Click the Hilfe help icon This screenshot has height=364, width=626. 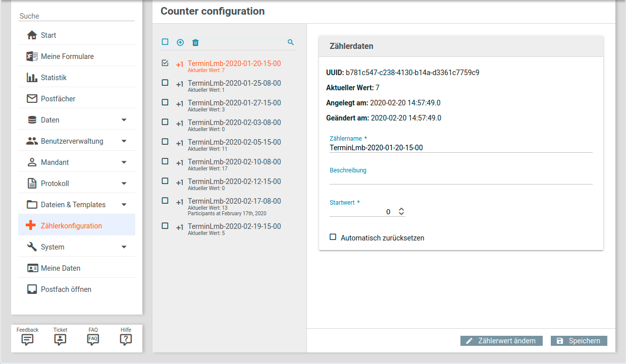126,339
